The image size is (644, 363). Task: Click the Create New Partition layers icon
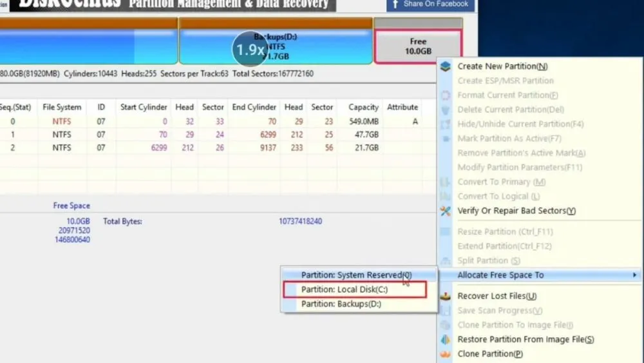click(x=446, y=66)
